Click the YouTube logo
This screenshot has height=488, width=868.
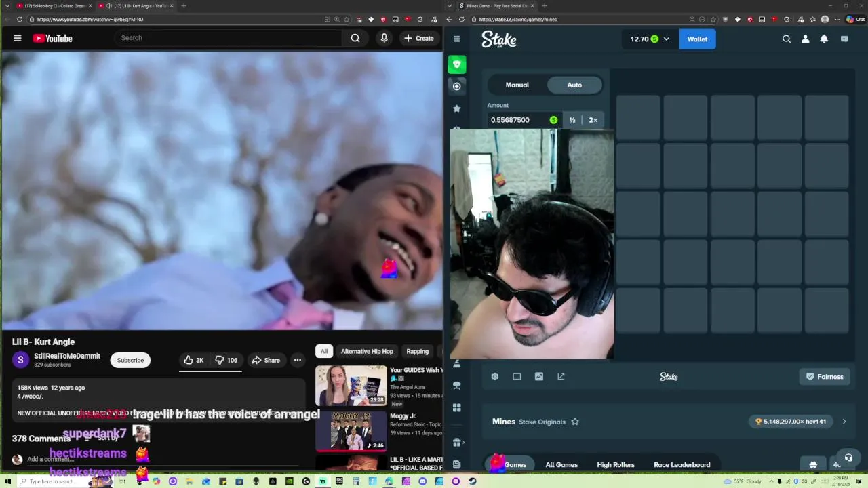click(x=52, y=39)
